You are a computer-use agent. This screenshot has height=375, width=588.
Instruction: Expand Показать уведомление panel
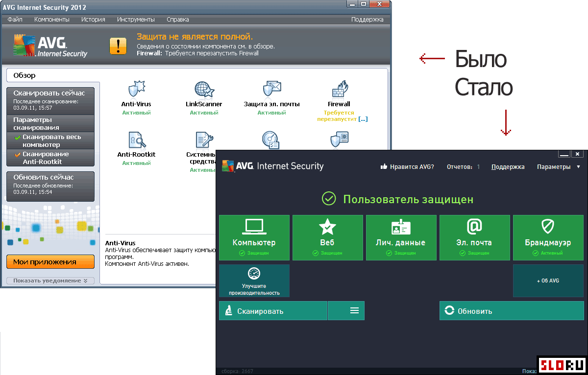click(x=50, y=281)
